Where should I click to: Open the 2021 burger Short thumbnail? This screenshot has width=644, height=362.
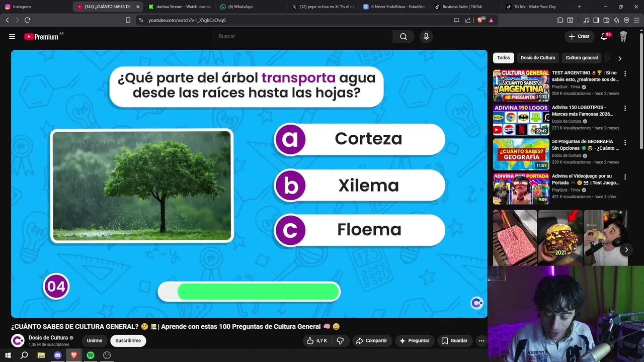560,238
